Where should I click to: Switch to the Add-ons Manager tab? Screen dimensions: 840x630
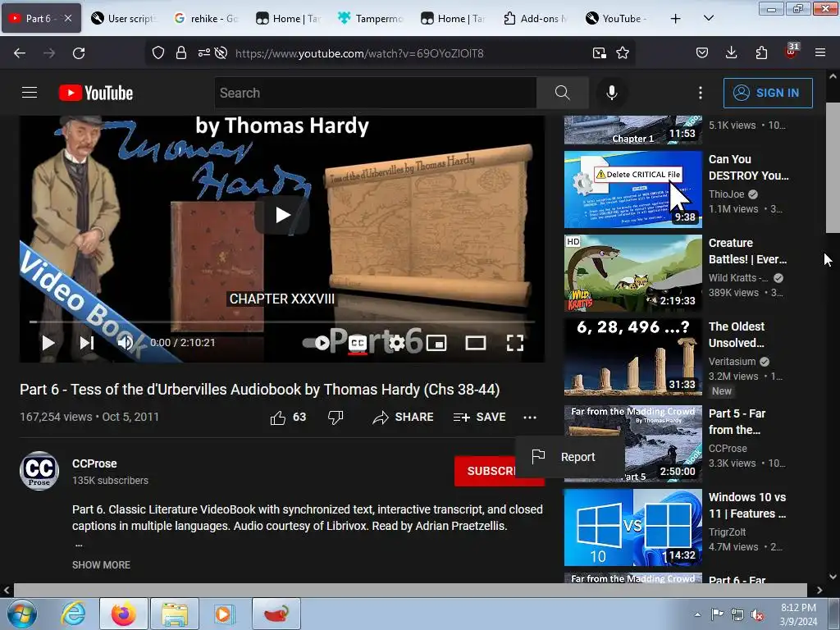pyautogui.click(x=536, y=18)
